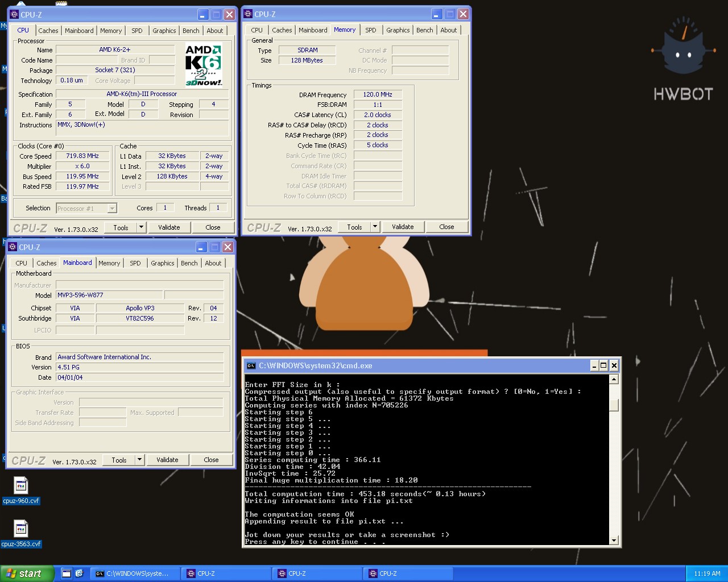Click the Tools button in Memory window
The height and width of the screenshot is (582, 728).
click(x=354, y=227)
